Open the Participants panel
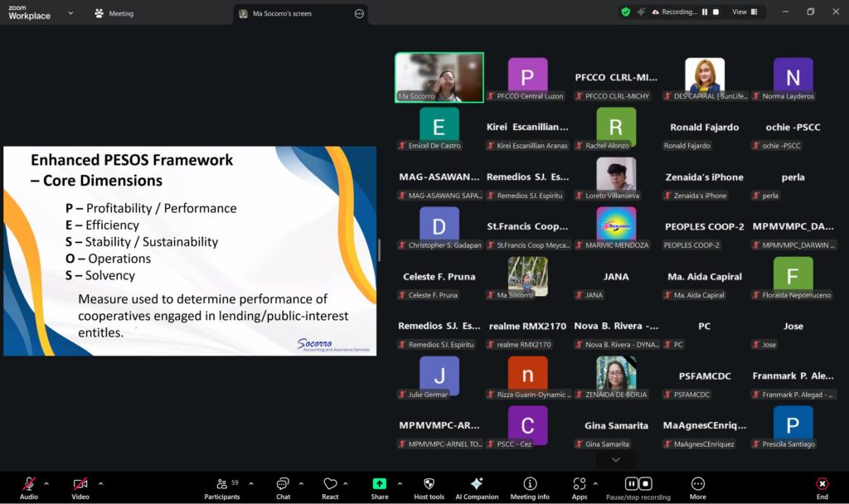This screenshot has width=849, height=504. tap(222, 485)
